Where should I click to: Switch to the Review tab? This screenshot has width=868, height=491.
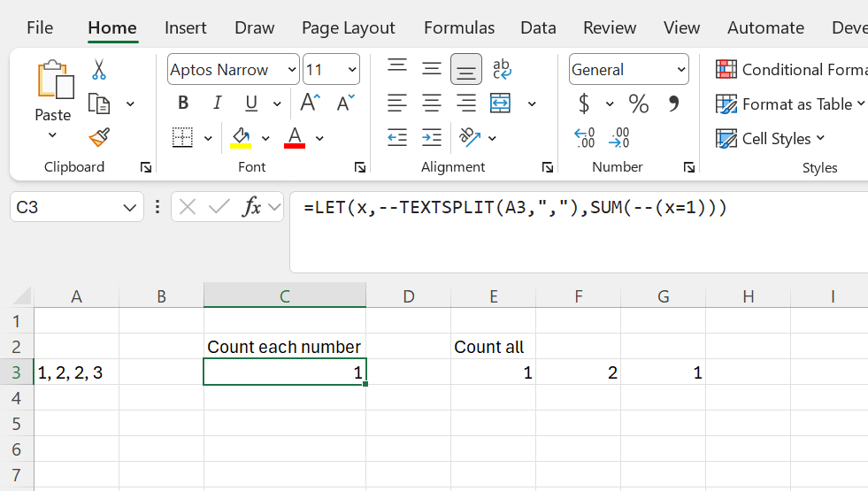coord(610,27)
